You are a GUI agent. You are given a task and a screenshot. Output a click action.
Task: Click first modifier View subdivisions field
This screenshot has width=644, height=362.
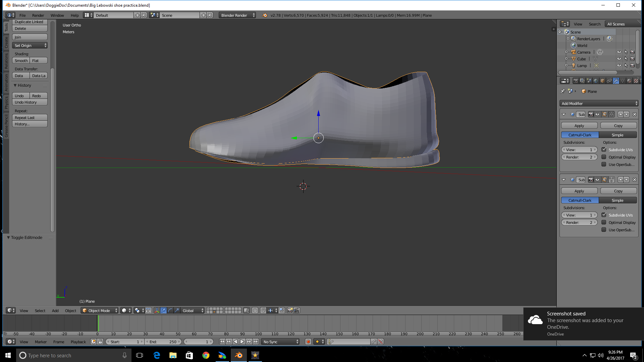(x=579, y=150)
